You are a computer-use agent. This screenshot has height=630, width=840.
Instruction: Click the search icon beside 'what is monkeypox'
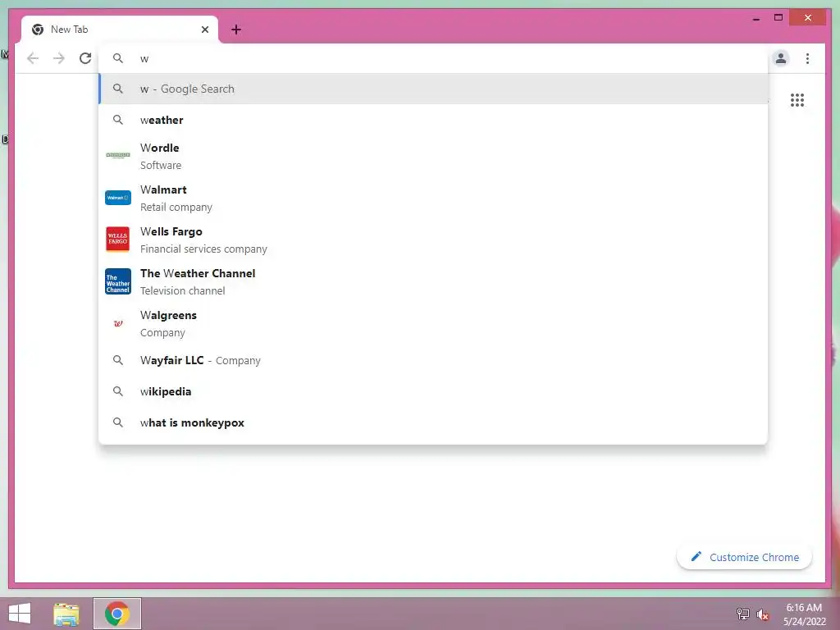click(x=118, y=422)
